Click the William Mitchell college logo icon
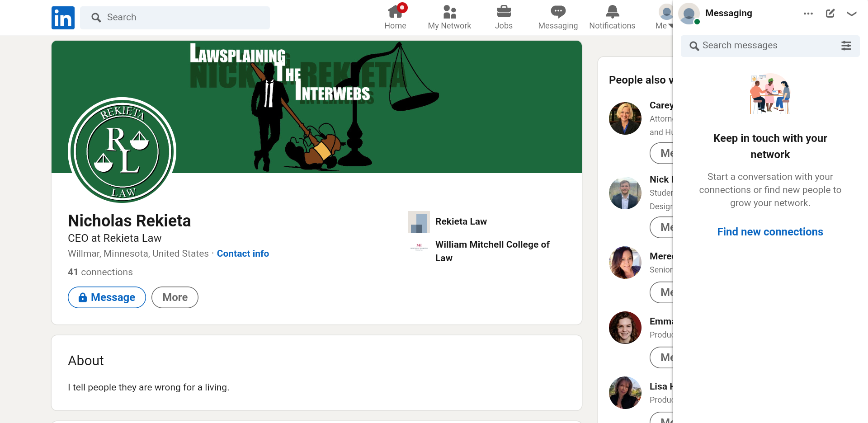This screenshot has height=423, width=868. [419, 247]
